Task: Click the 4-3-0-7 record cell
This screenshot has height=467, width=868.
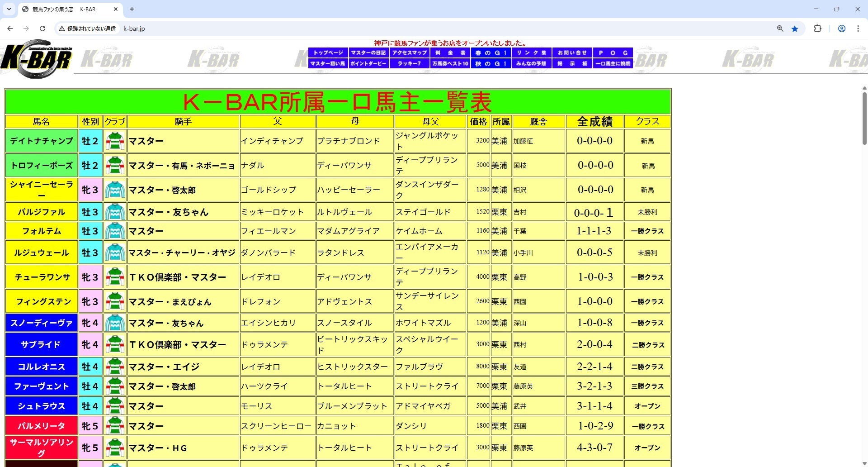Action: pyautogui.click(x=595, y=448)
